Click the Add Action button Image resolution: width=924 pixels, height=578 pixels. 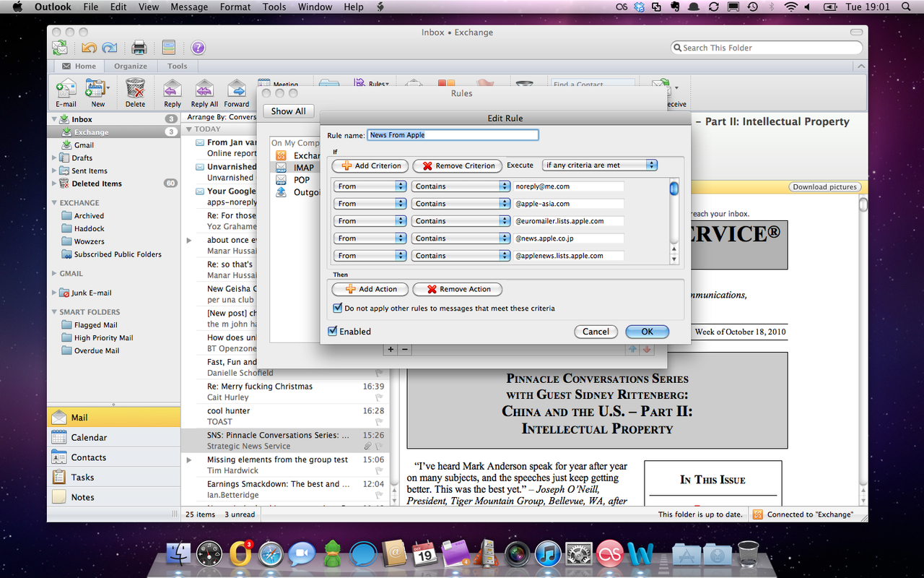[370, 289]
